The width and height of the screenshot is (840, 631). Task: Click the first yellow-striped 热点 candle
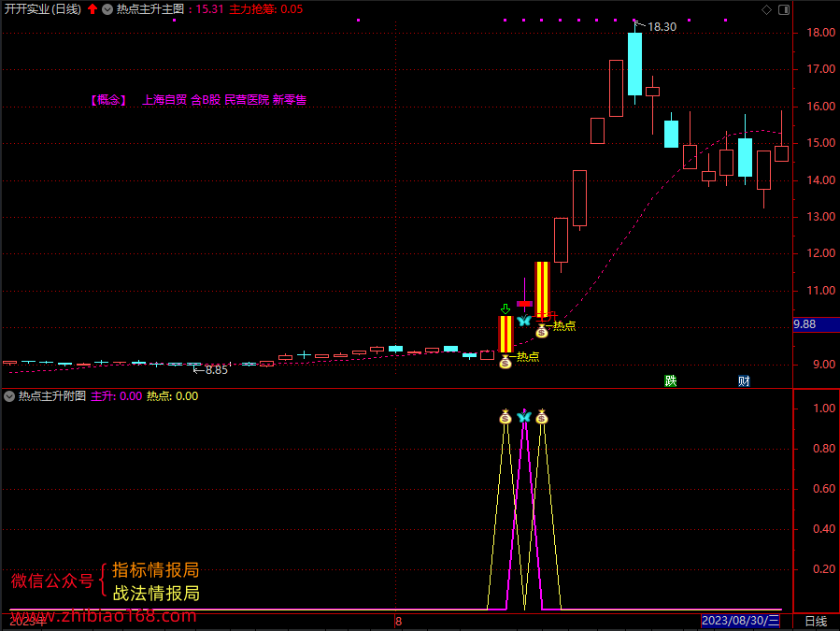(505, 334)
